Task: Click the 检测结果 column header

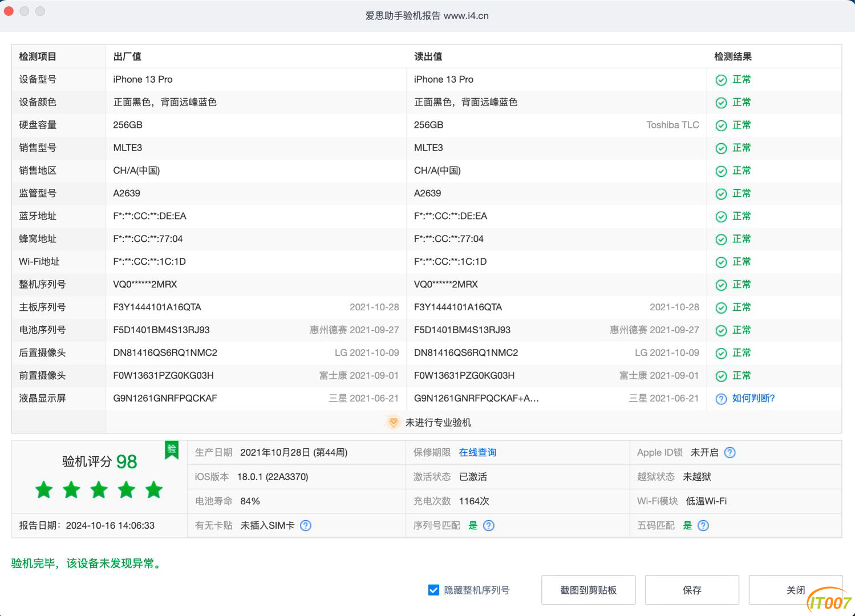Action: pos(733,56)
